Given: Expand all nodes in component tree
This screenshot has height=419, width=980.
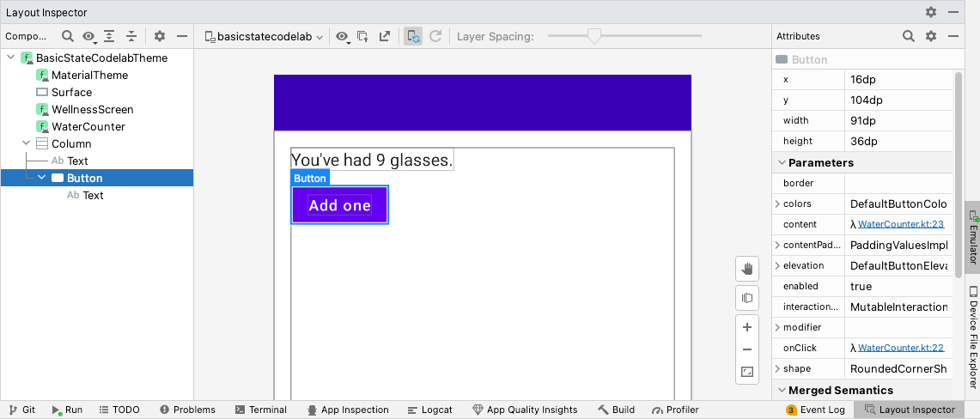Looking at the screenshot, I should (110, 36).
